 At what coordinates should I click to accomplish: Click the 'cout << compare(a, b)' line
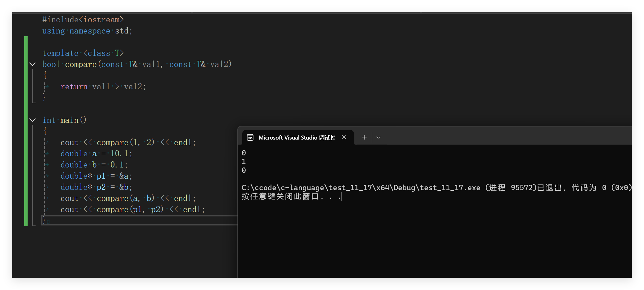tap(128, 198)
